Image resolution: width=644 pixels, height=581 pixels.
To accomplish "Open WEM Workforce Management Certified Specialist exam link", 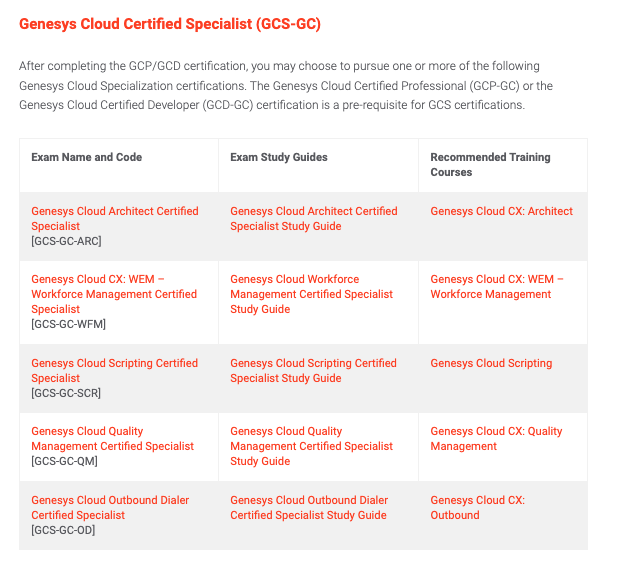I will [x=113, y=294].
